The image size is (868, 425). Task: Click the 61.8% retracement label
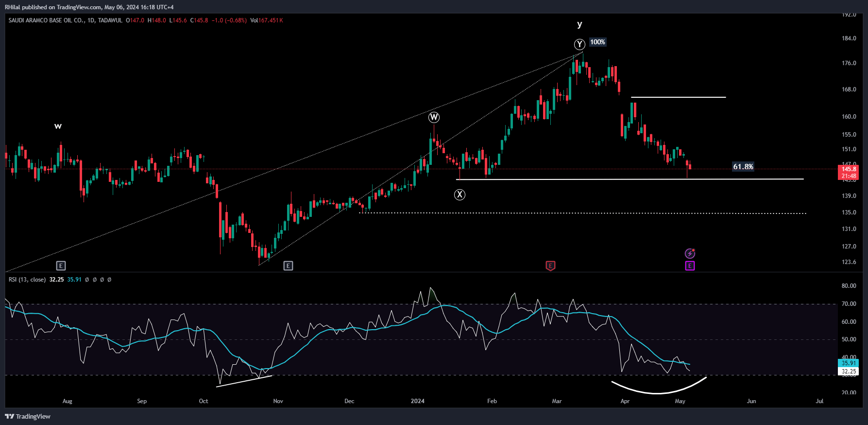click(x=743, y=167)
